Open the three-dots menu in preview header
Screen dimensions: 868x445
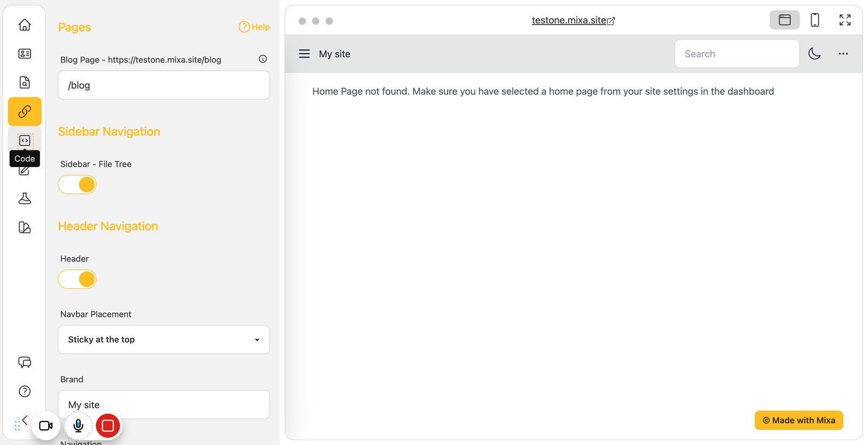(x=843, y=54)
